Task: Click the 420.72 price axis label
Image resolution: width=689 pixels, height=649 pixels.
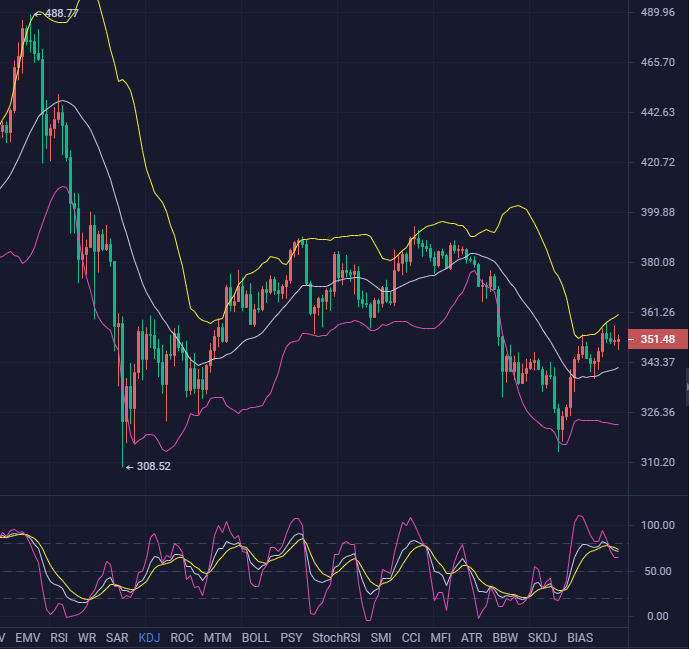Action: (x=657, y=163)
